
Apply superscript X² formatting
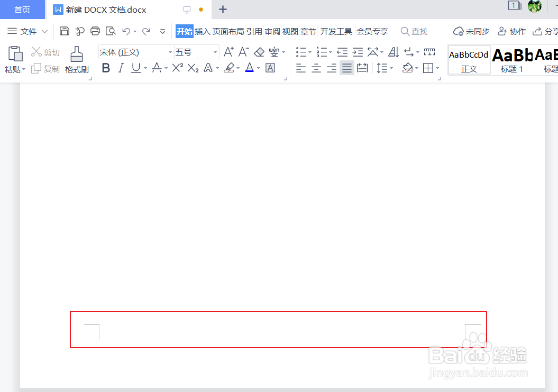point(177,68)
